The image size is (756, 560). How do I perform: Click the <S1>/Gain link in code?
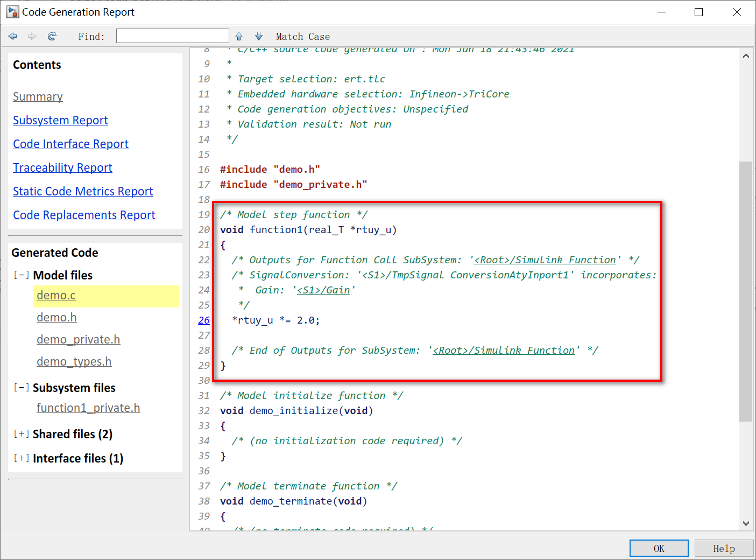coord(323,290)
